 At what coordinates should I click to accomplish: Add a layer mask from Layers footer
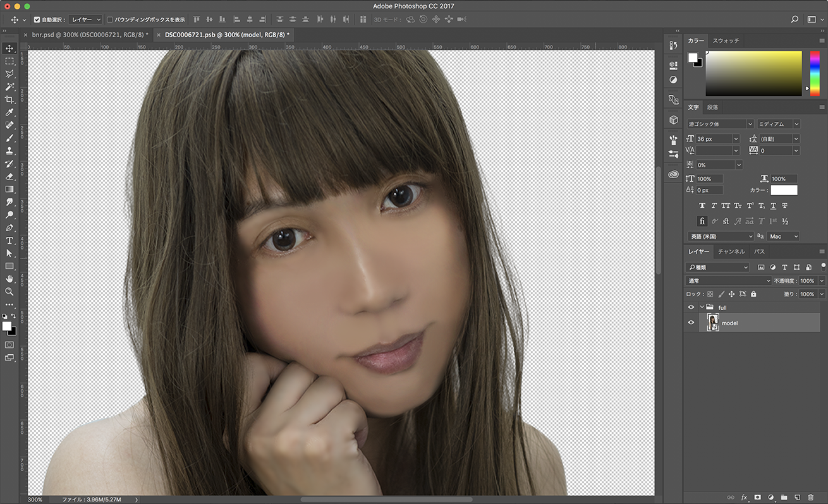tap(757, 498)
